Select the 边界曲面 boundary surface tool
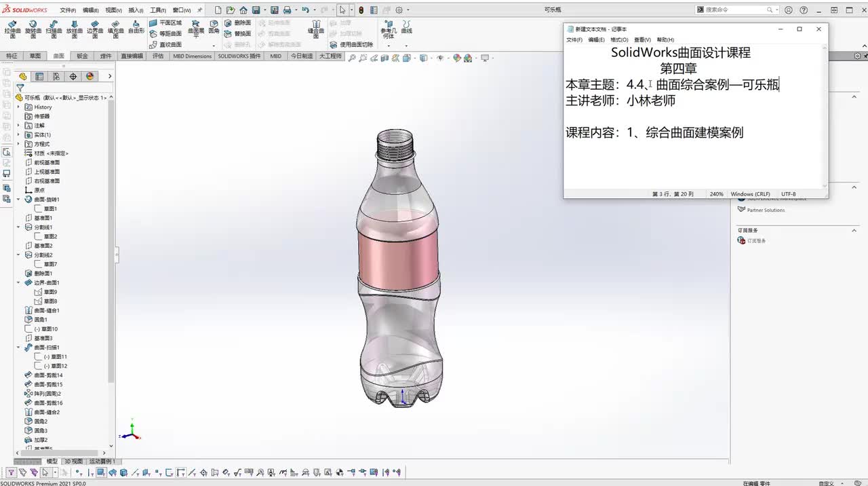 [x=95, y=28]
